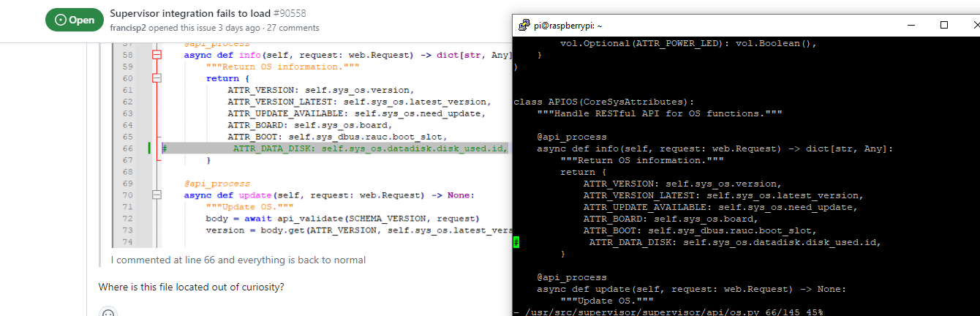Viewport: 980px width, 316px height.
Task: Collapse the fold marker at line 60
Action: pyautogui.click(x=156, y=78)
